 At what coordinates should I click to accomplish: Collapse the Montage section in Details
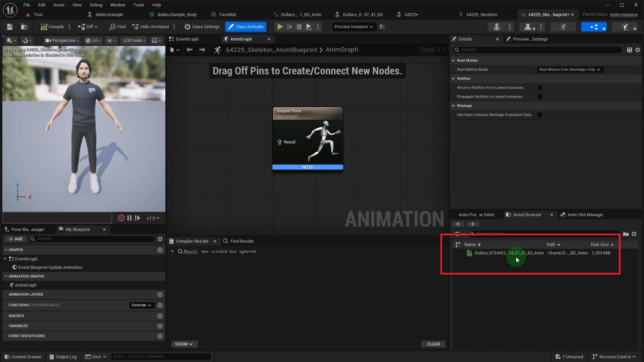click(453, 106)
